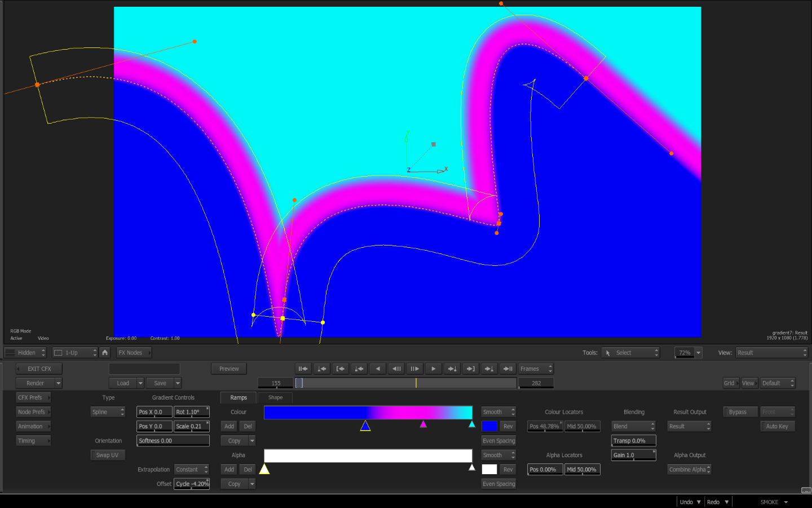Viewport: 812px width, 508px height.
Task: Toggle Swap UV orientation
Action: pos(107,455)
